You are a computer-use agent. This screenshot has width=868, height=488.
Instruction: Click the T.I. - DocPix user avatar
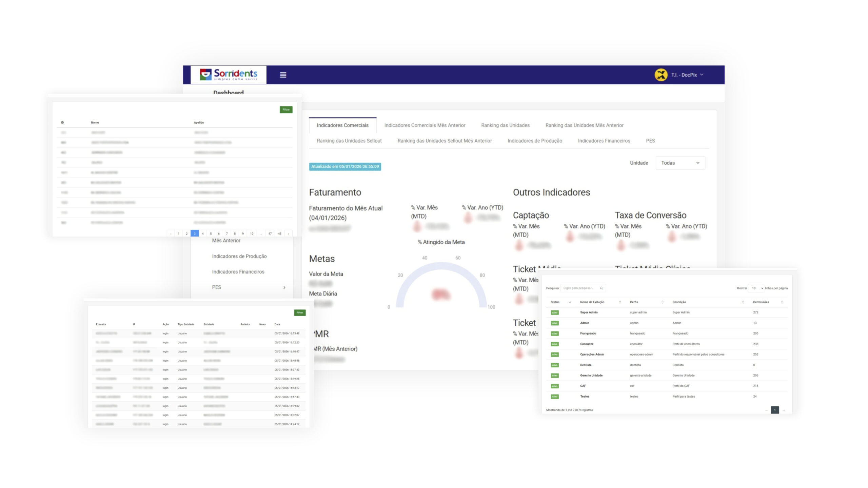pos(660,75)
